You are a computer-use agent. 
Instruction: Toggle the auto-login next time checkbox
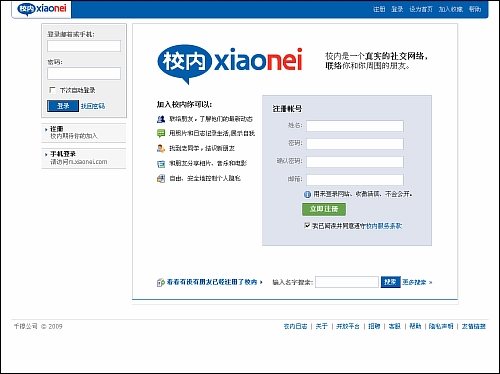tap(52, 90)
